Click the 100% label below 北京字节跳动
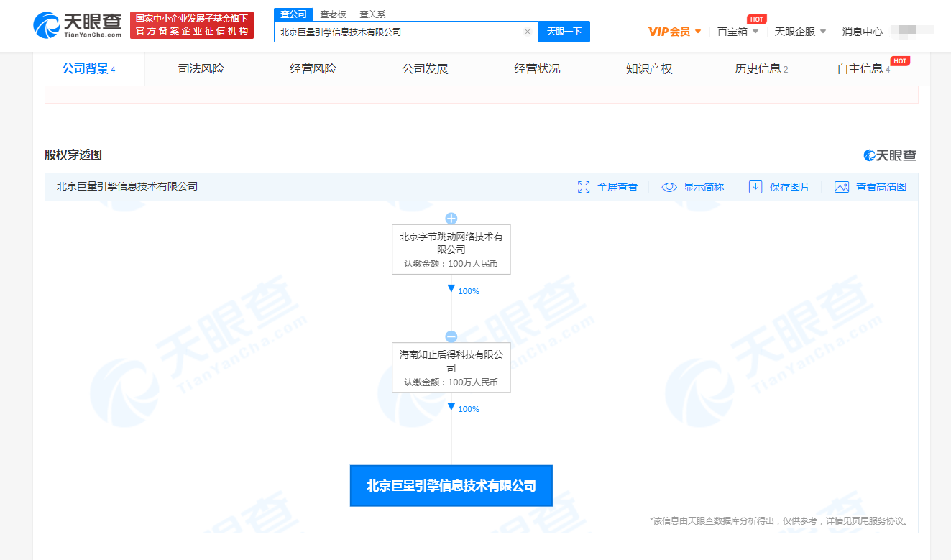This screenshot has height=560, width=951. coord(468,291)
